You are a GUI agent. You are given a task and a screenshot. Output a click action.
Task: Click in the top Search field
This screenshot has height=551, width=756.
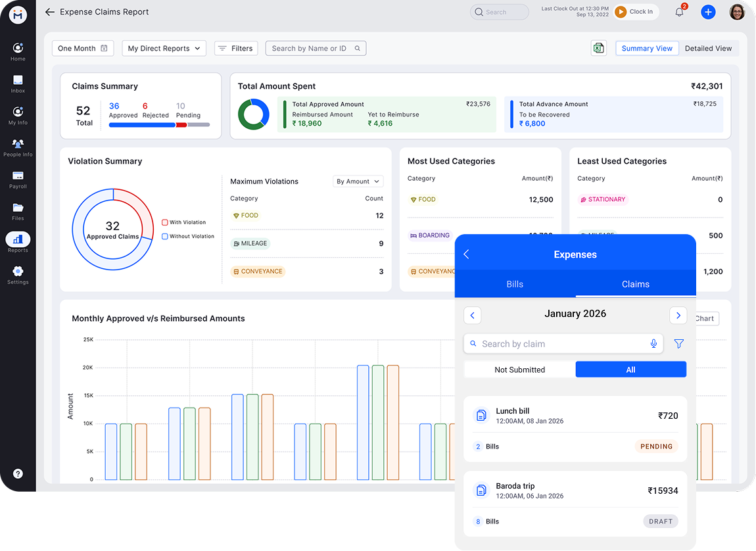point(500,12)
